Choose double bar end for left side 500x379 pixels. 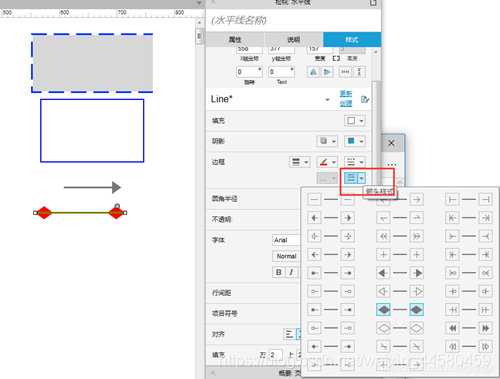tap(452, 310)
